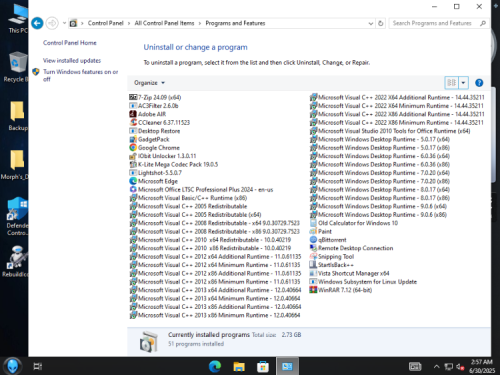Screen dimensions: 500x375
Task: Select the K-Lite Mega Codec Pack icon
Action: pyautogui.click(x=133, y=164)
